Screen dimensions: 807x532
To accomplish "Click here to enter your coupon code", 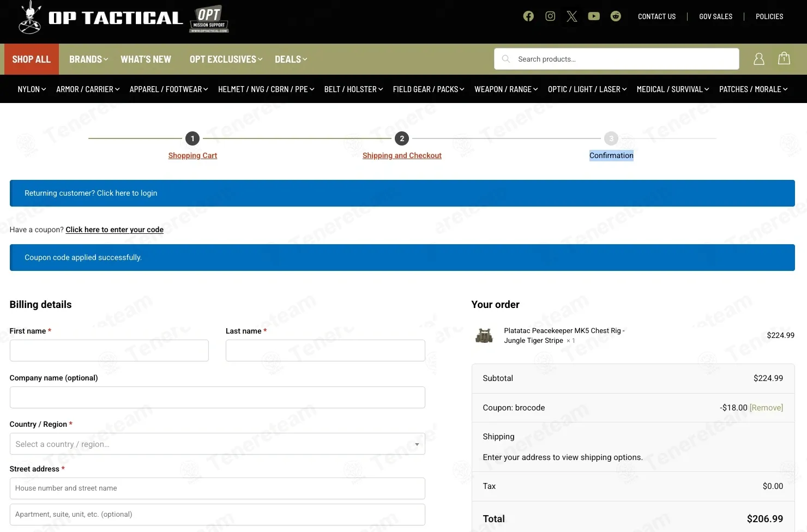I will [x=115, y=230].
